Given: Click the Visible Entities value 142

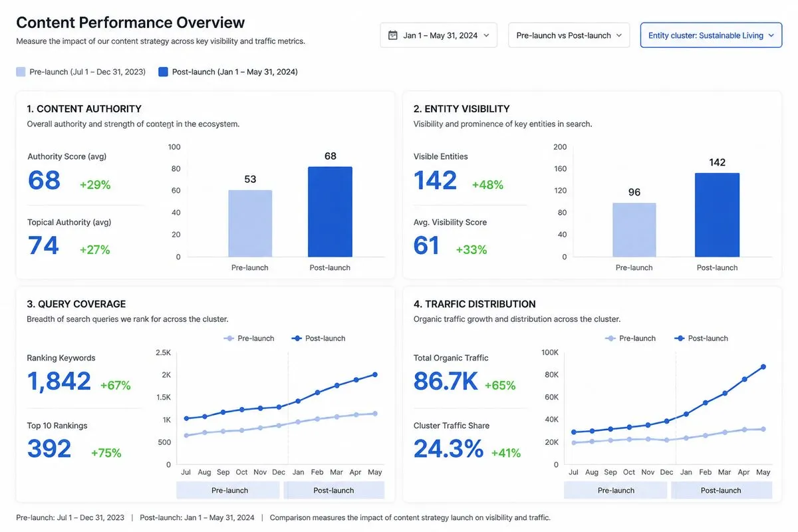Looking at the screenshot, I should coord(436,181).
